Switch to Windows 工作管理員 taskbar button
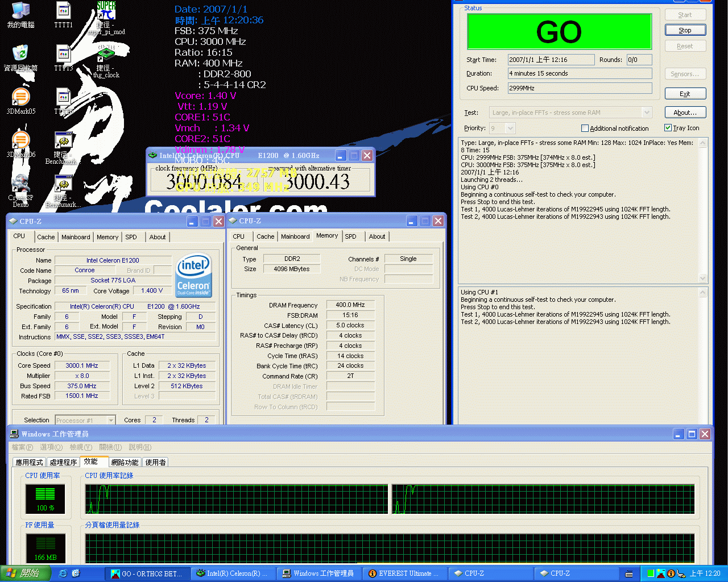728x582 pixels. click(318, 573)
